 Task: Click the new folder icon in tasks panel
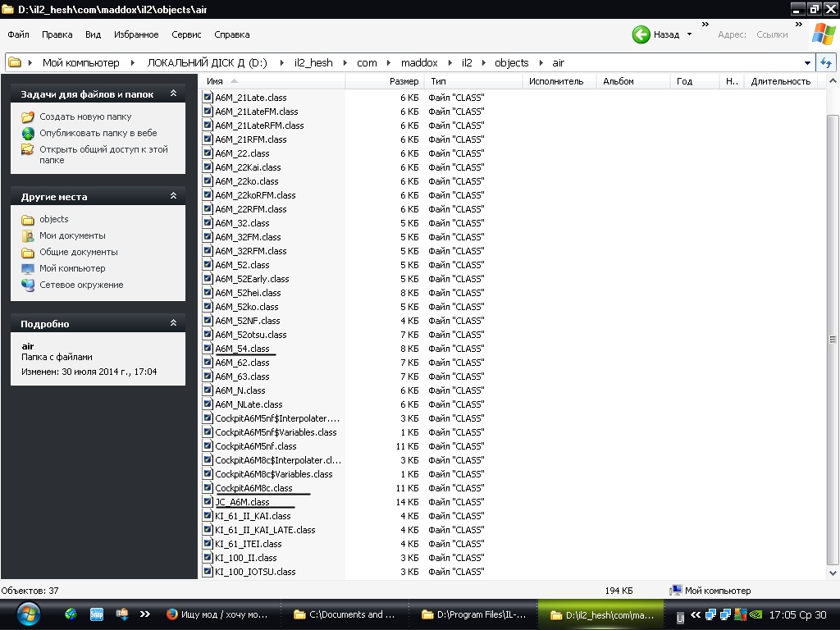point(28,116)
